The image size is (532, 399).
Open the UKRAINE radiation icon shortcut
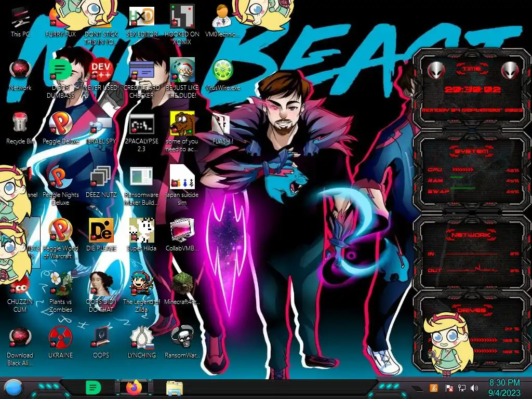[60, 343]
